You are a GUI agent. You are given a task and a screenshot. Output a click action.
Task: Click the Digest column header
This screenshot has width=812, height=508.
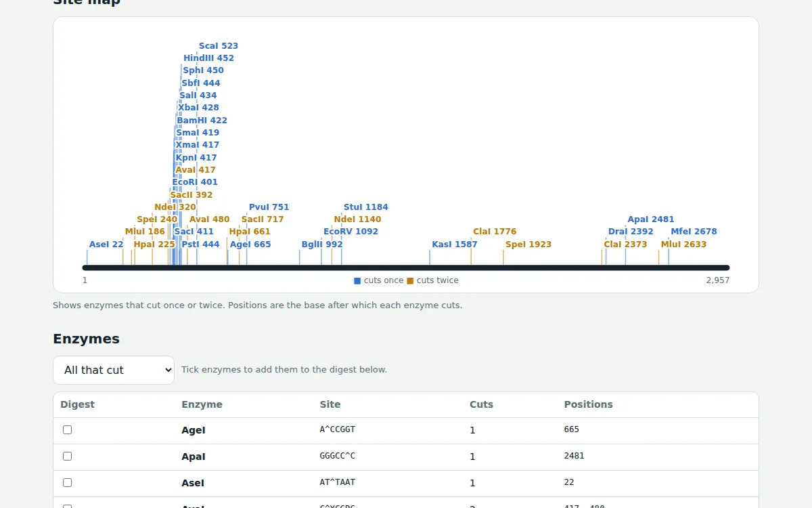[x=78, y=404]
